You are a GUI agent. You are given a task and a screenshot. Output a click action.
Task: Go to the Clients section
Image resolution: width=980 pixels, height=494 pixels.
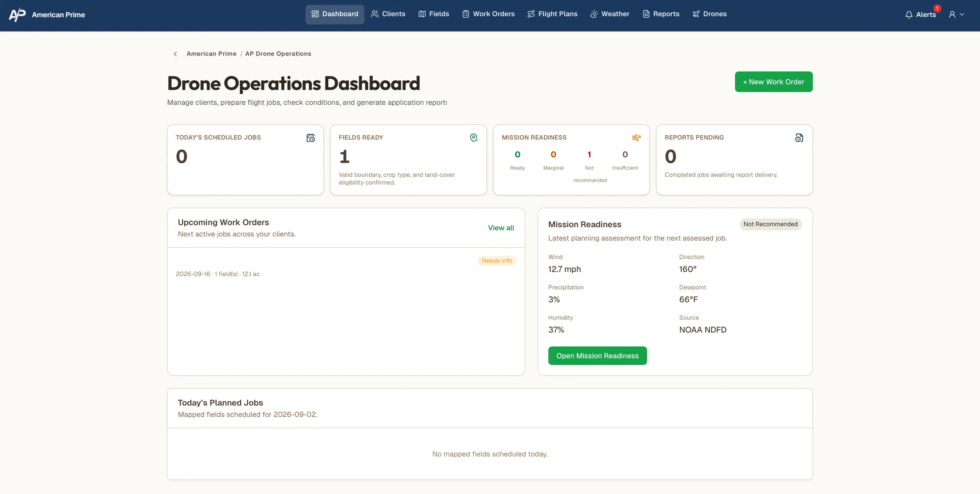(388, 14)
